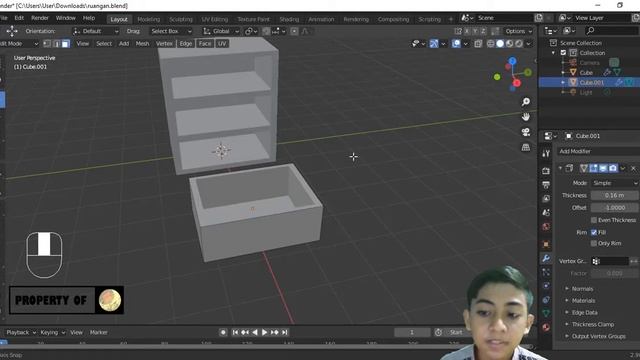Image resolution: width=640 pixels, height=360 pixels.
Task: Switch to Modeling workspace tab
Action: pyautogui.click(x=149, y=19)
